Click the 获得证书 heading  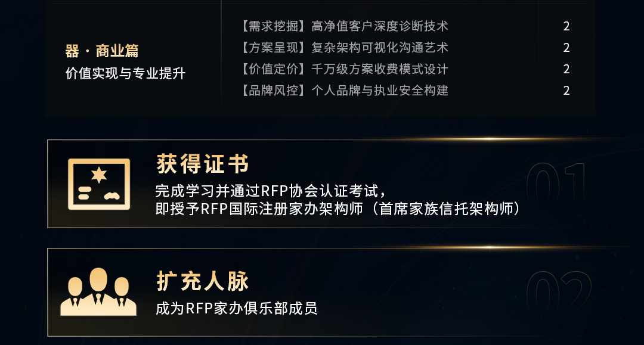[203, 163]
